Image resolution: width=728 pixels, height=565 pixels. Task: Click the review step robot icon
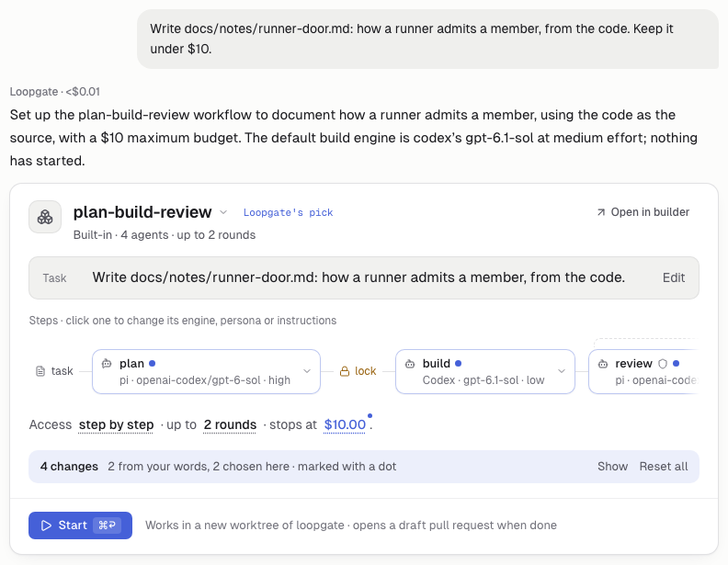click(x=603, y=364)
